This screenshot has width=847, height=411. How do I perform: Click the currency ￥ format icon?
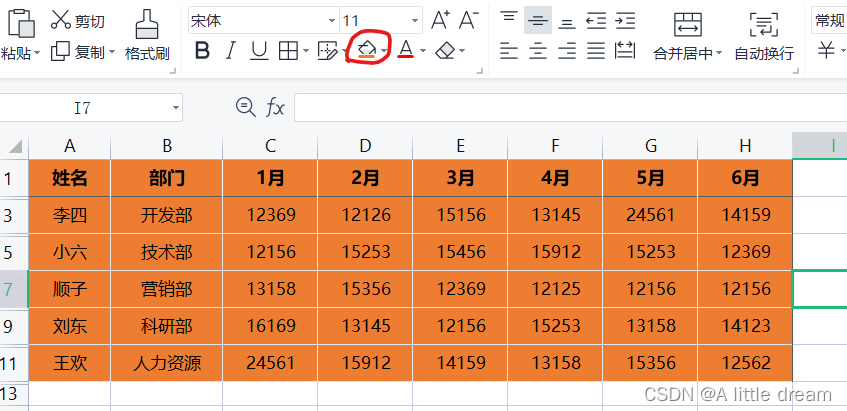[825, 51]
